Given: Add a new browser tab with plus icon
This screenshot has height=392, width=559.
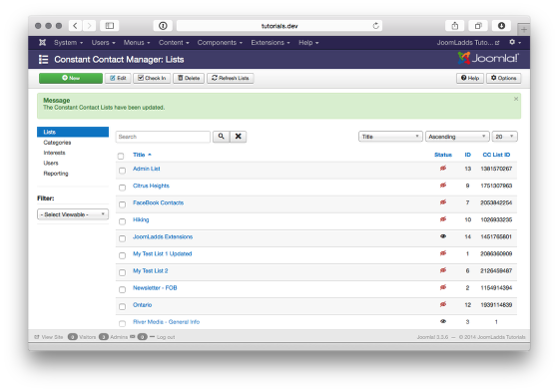Looking at the screenshot, I should [524, 30].
